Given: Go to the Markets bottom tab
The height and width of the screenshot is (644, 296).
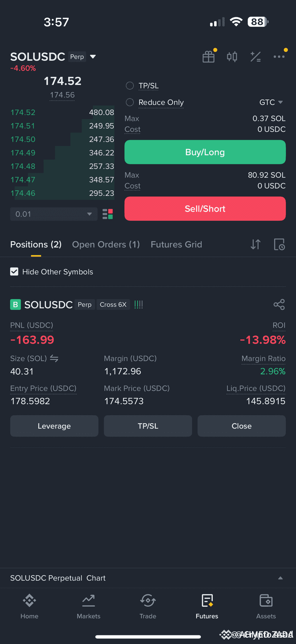Looking at the screenshot, I should point(89,606).
